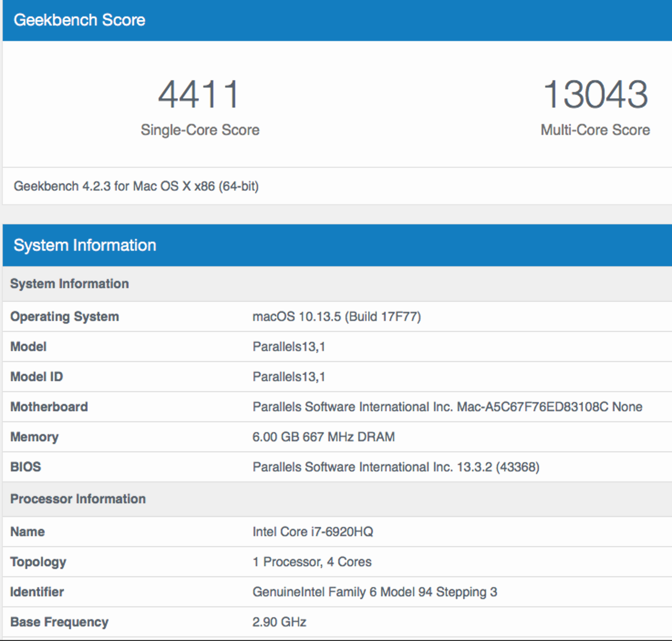Screen dimensions: 672x641
Task: Click the Geekbench 4.2.3 version line
Action: (136, 186)
